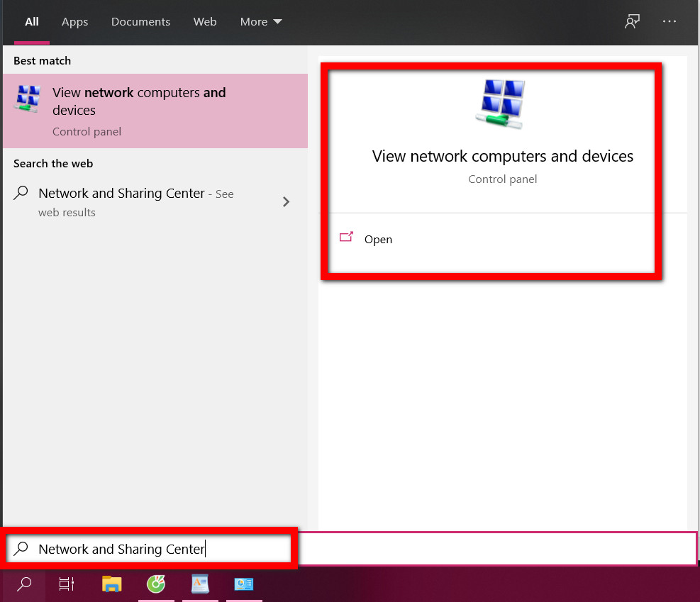Open the document editor app on the taskbar
The width and height of the screenshot is (700, 602).
(x=200, y=584)
